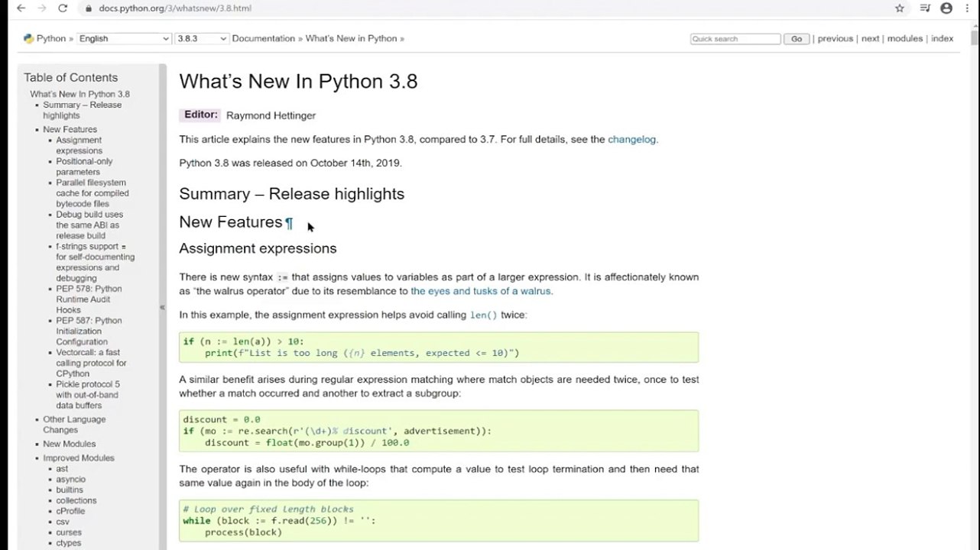Open PEP 578 Runtime Audit Hooks entry
Viewport: 980px width, 550px height.
point(89,299)
